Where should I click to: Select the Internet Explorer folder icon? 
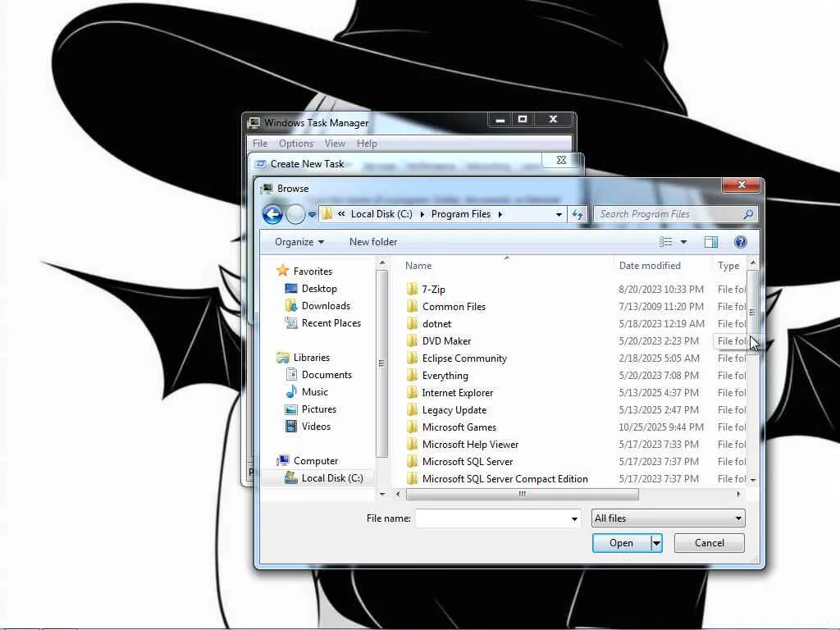(412, 393)
